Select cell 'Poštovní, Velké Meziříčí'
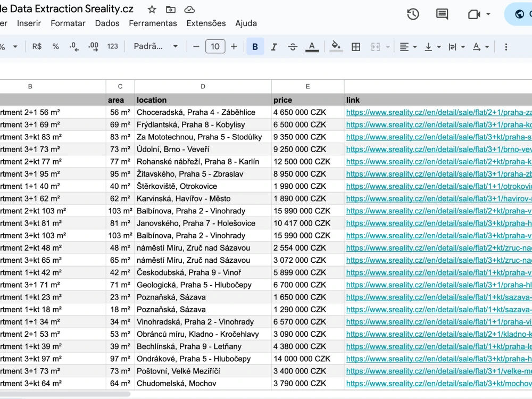Viewport: 532px width, 399px height. click(x=203, y=371)
